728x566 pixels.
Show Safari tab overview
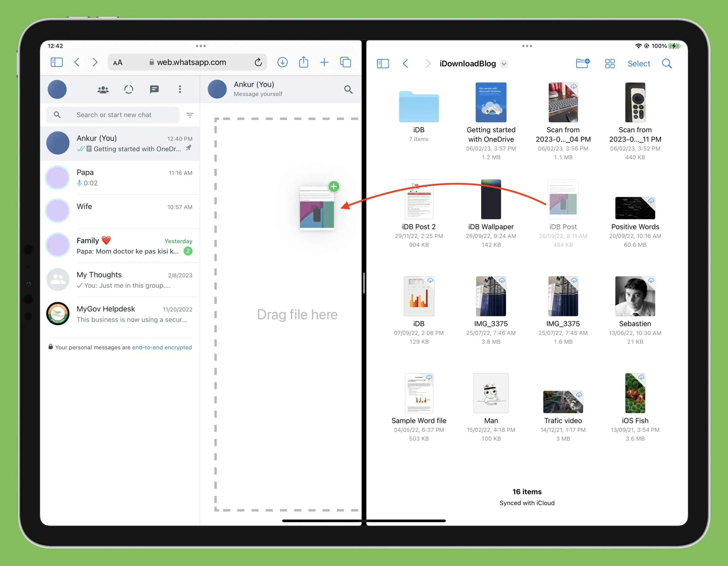[x=345, y=62]
